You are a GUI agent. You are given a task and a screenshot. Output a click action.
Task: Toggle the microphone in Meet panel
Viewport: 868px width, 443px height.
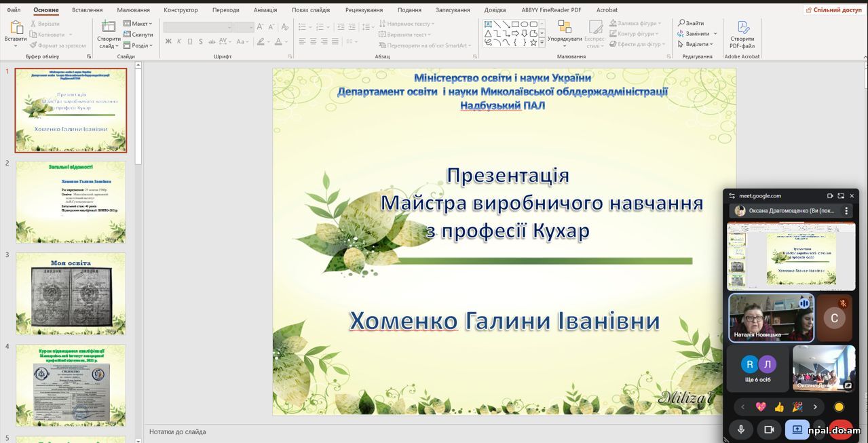pos(741,429)
